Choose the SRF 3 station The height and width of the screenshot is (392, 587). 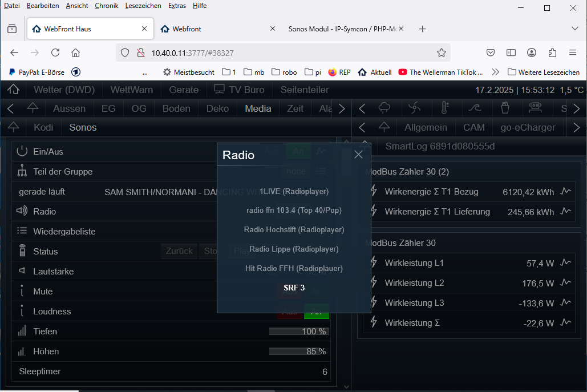pos(294,288)
